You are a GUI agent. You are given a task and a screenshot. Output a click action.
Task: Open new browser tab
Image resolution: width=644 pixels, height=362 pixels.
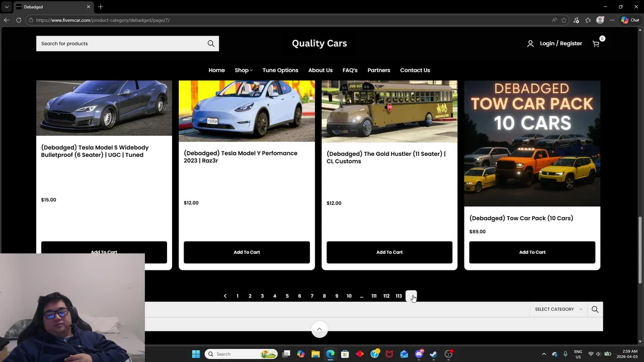pyautogui.click(x=101, y=7)
